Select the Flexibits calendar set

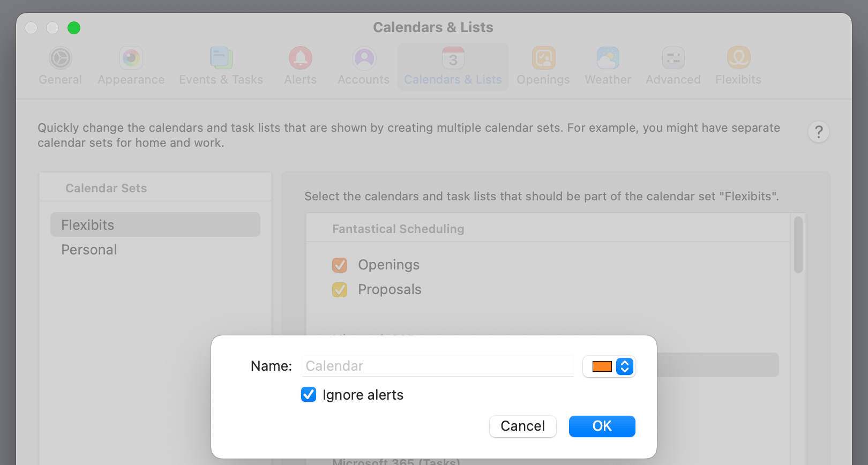pos(155,224)
